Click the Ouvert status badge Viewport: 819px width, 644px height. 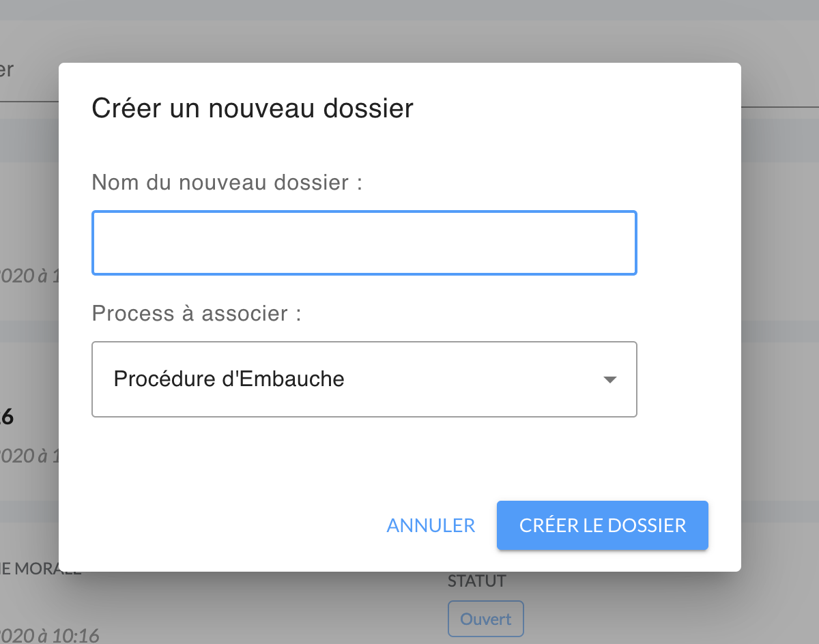click(x=485, y=619)
